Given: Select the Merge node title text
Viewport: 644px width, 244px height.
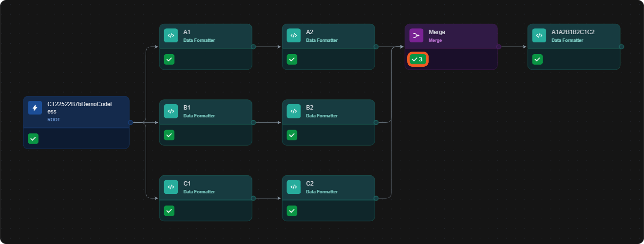Looking at the screenshot, I should pyautogui.click(x=437, y=32).
